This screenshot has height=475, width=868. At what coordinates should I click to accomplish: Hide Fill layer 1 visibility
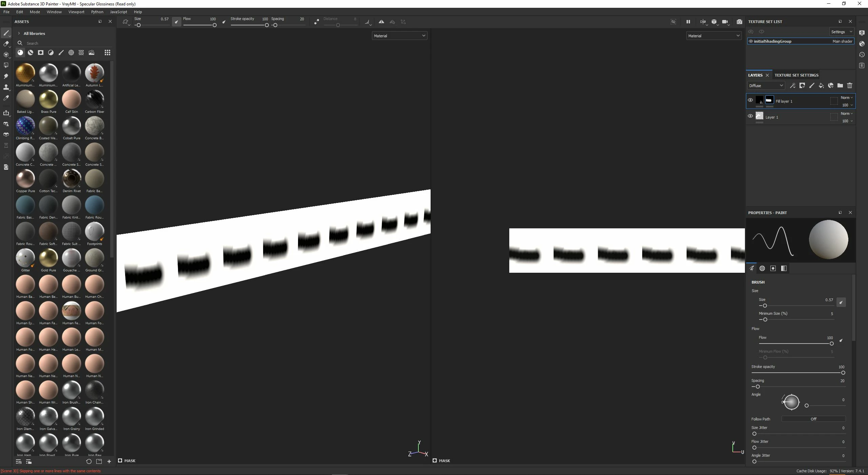tap(750, 100)
